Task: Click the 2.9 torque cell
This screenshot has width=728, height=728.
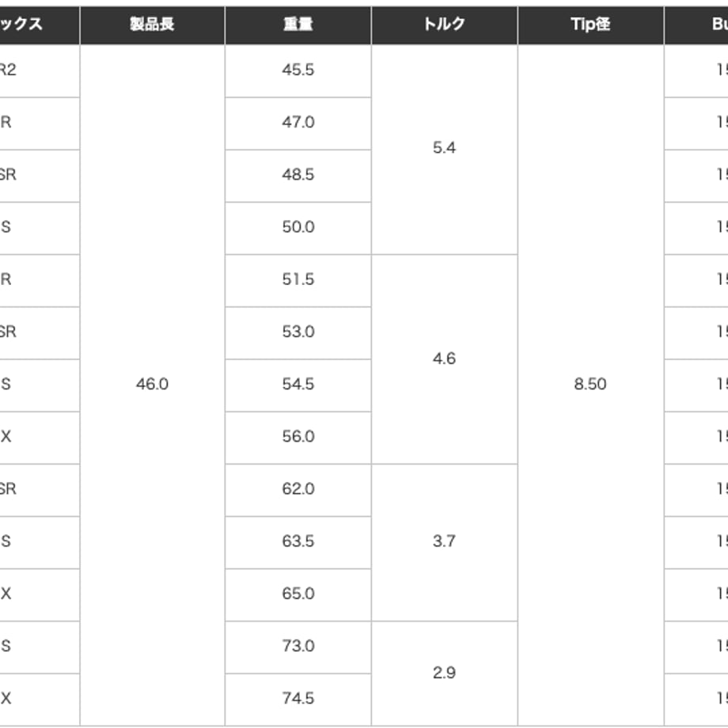Action: point(445,673)
